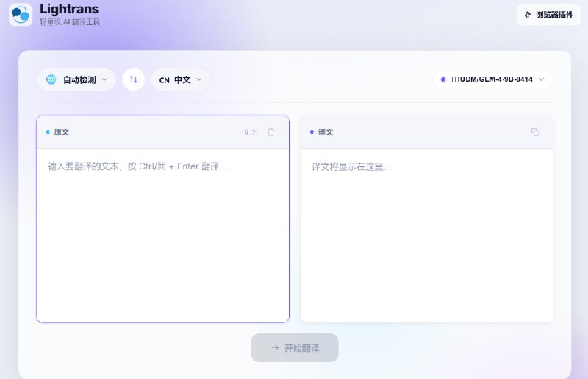Click the 译文 panel header label

tap(326, 132)
